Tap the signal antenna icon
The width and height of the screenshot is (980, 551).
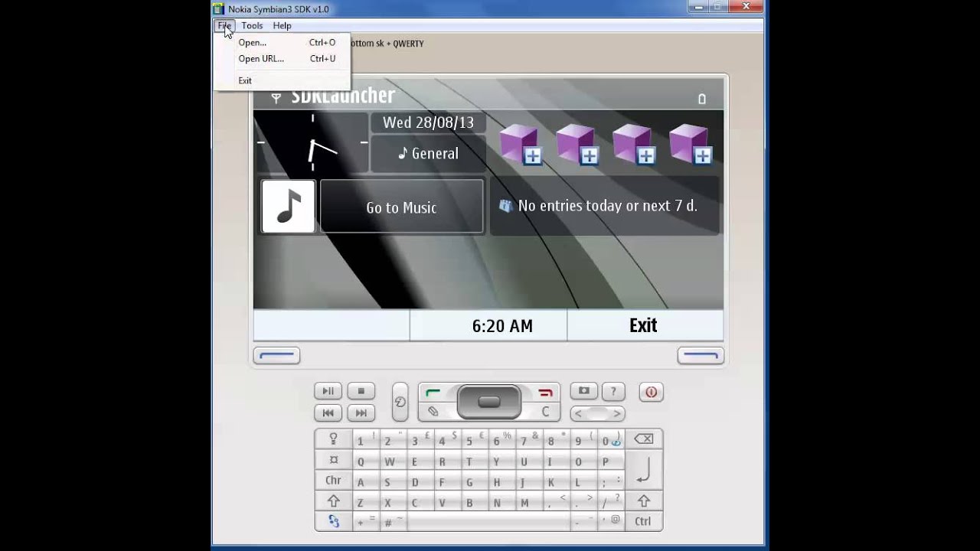pos(276,98)
